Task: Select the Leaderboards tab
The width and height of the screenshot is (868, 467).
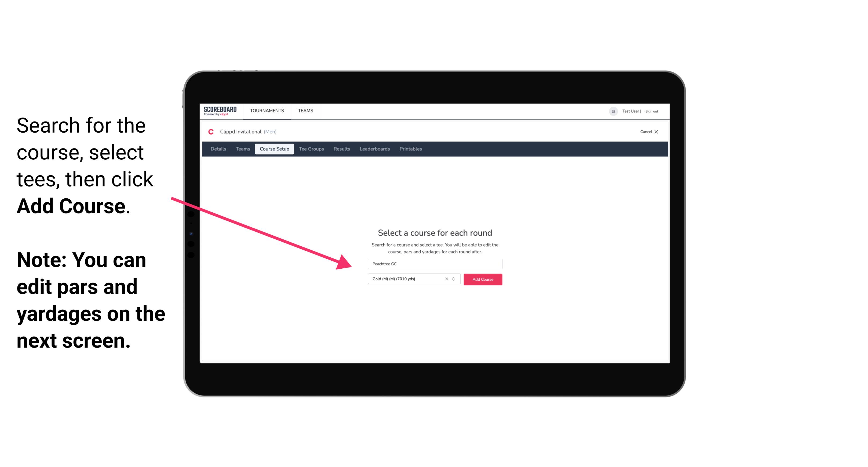Action: 374,149
